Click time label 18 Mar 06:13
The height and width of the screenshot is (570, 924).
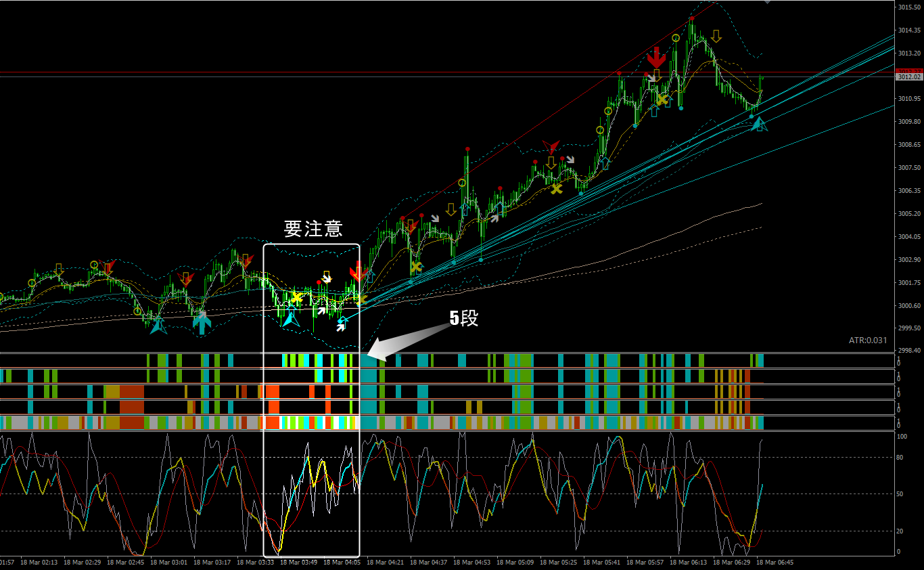689,563
